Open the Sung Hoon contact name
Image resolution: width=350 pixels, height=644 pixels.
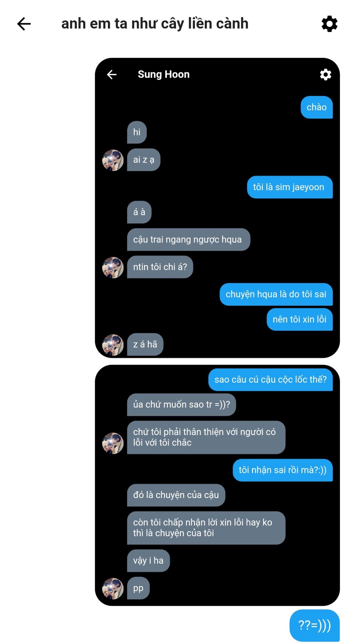pyautogui.click(x=164, y=74)
